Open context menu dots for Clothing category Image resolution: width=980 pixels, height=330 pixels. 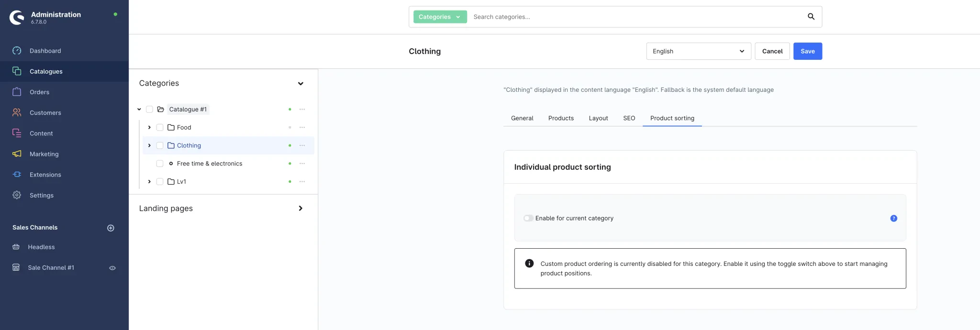302,145
